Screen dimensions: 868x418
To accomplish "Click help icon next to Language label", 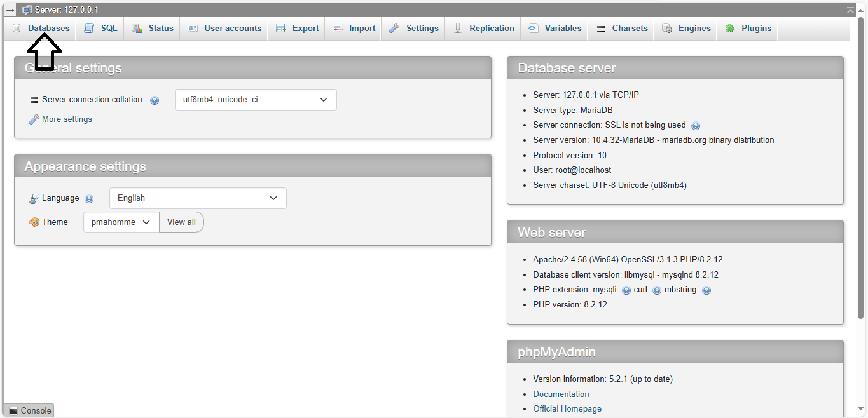I will pos(89,199).
